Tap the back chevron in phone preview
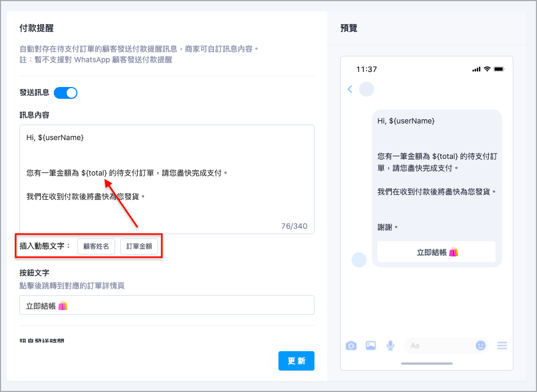The image size is (537, 392). [x=349, y=89]
